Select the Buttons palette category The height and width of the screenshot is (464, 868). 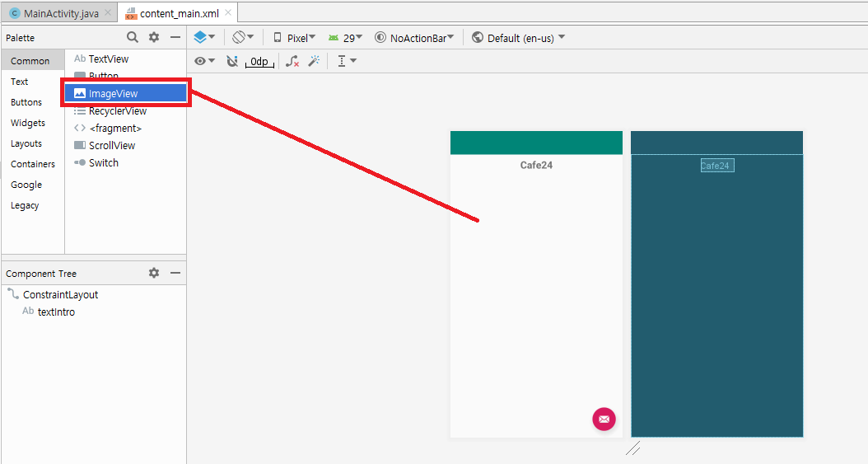(33, 102)
